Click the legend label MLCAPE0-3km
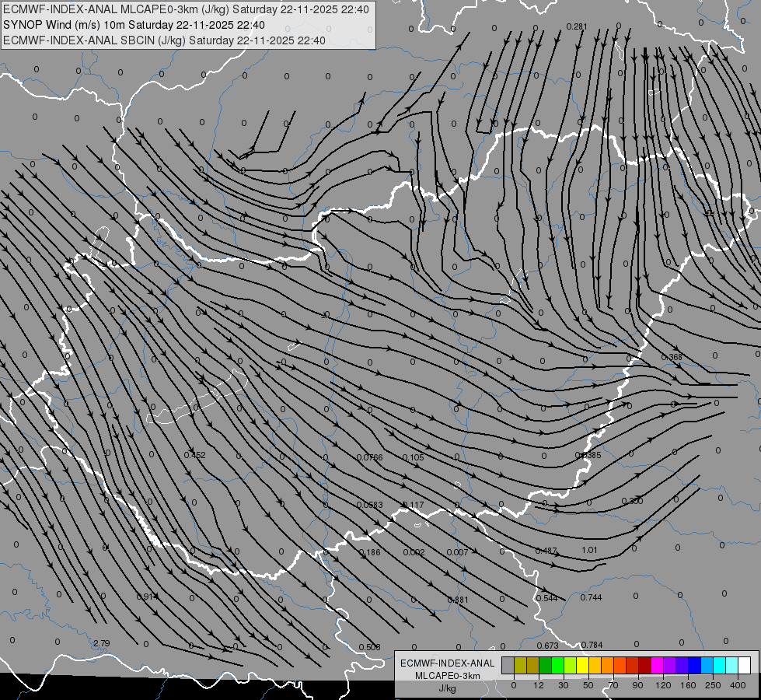Viewport: 761px width, 700px height. (448, 676)
